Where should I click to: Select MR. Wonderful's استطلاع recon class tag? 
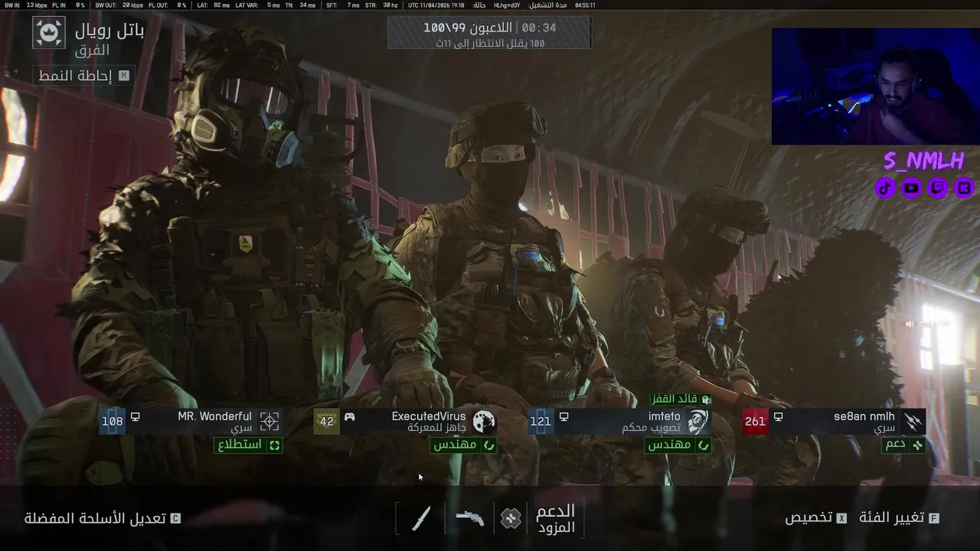(x=248, y=445)
